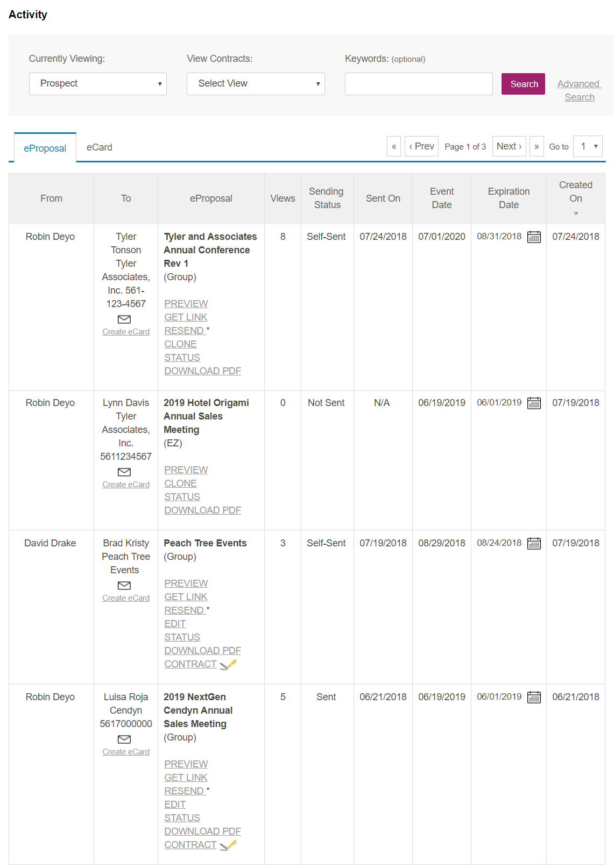
Task: Create eCard for Luisa Roja
Action: click(126, 752)
